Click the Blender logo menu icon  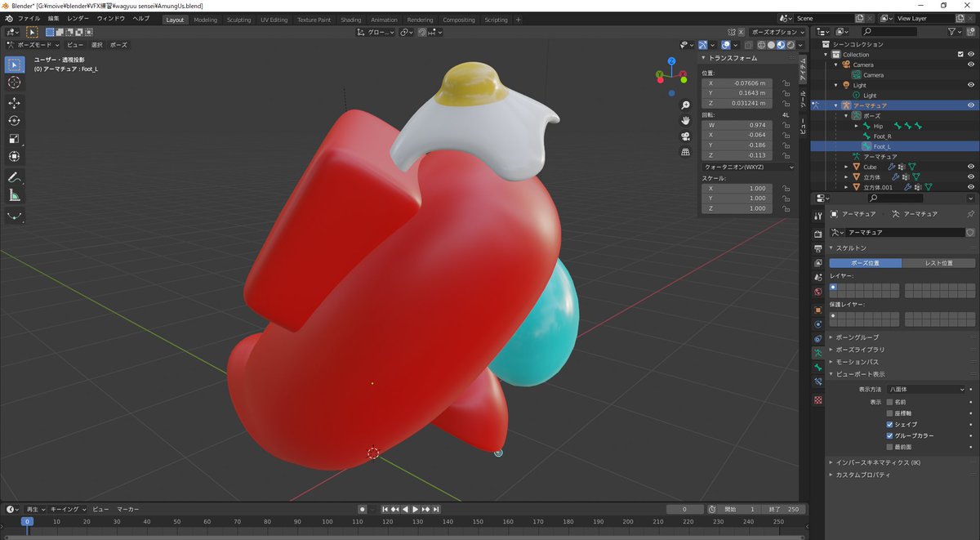[9, 19]
